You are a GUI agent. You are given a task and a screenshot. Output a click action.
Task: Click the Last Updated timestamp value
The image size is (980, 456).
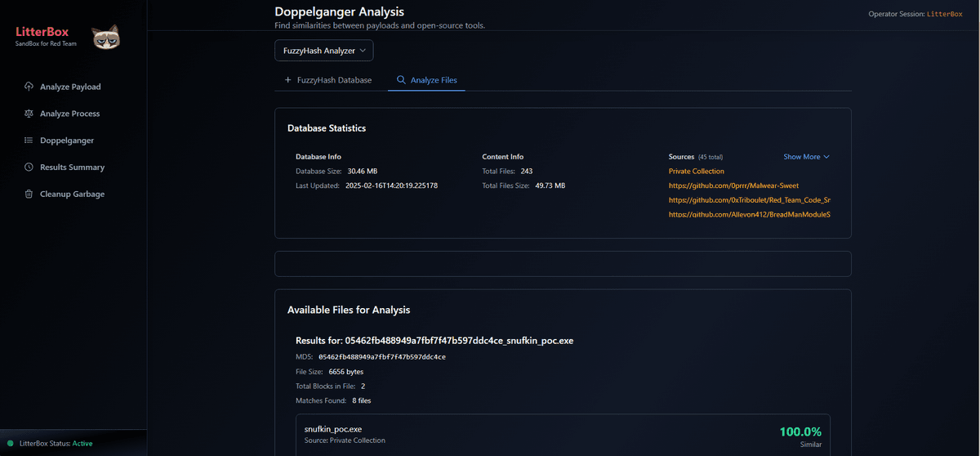coord(392,186)
